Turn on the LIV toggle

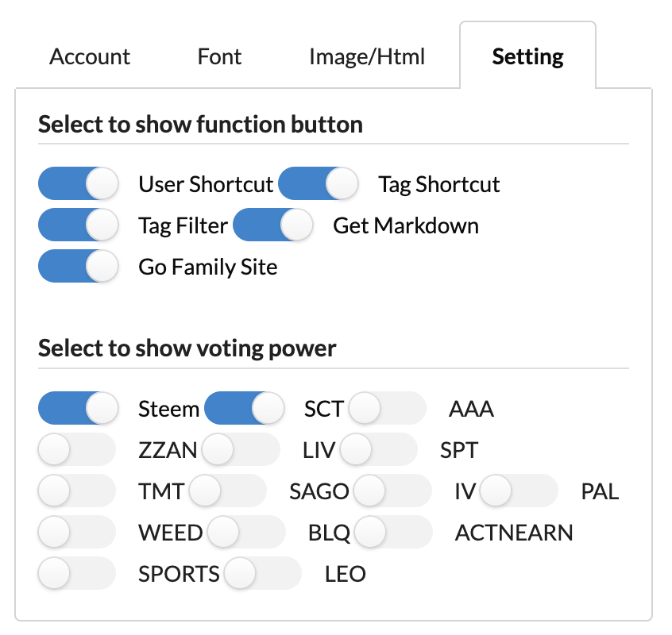pyautogui.click(x=241, y=450)
